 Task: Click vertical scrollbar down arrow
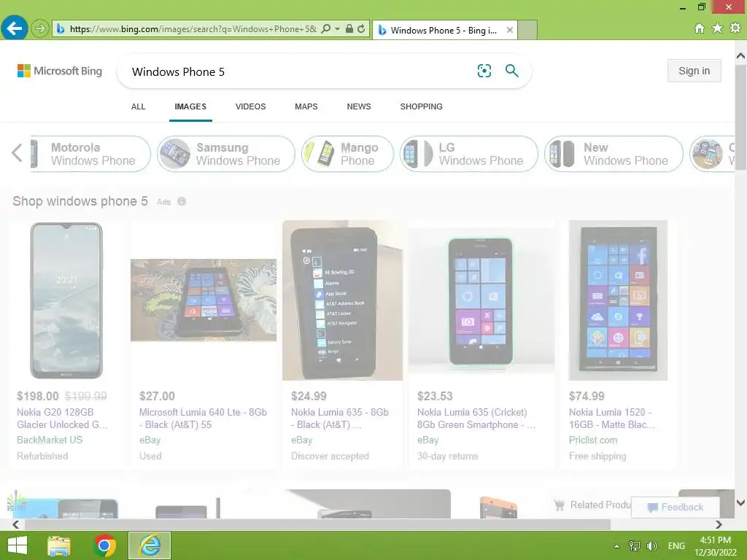coord(741,502)
